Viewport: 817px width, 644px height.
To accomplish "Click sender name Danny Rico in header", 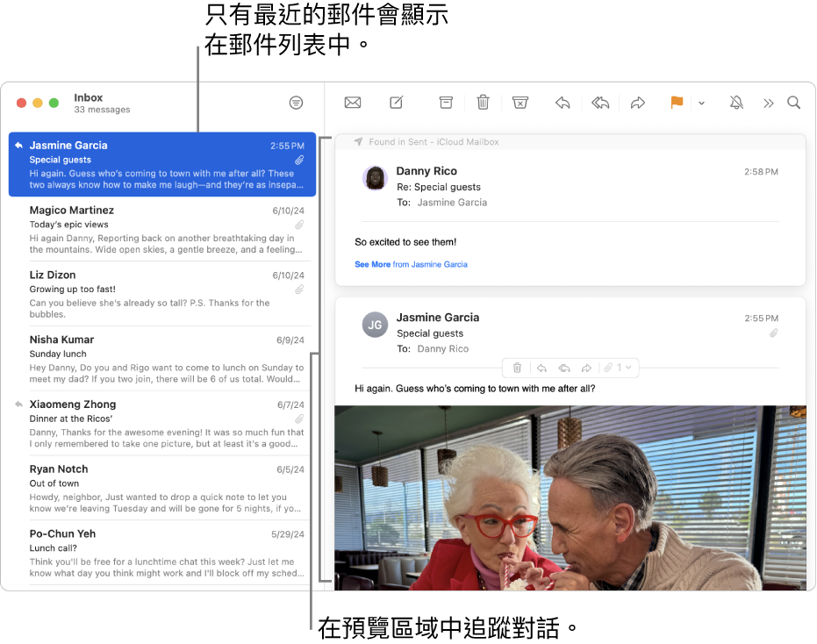I will [426, 171].
